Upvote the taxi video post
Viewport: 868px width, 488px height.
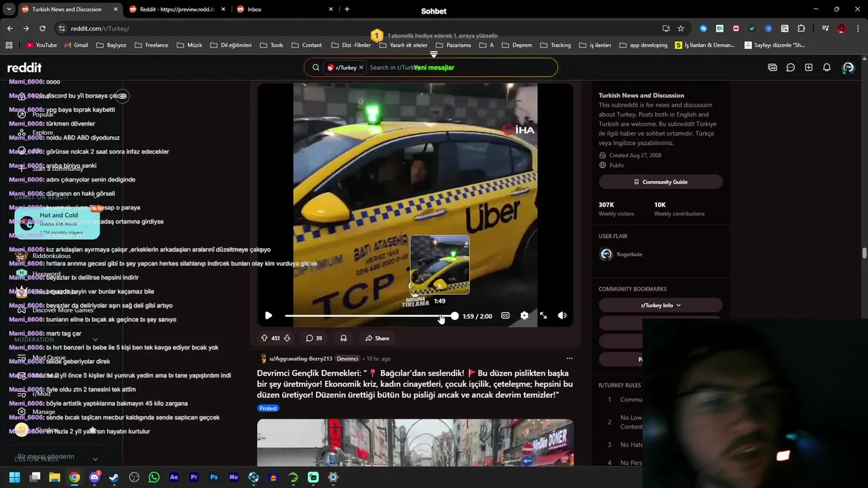coord(264,338)
